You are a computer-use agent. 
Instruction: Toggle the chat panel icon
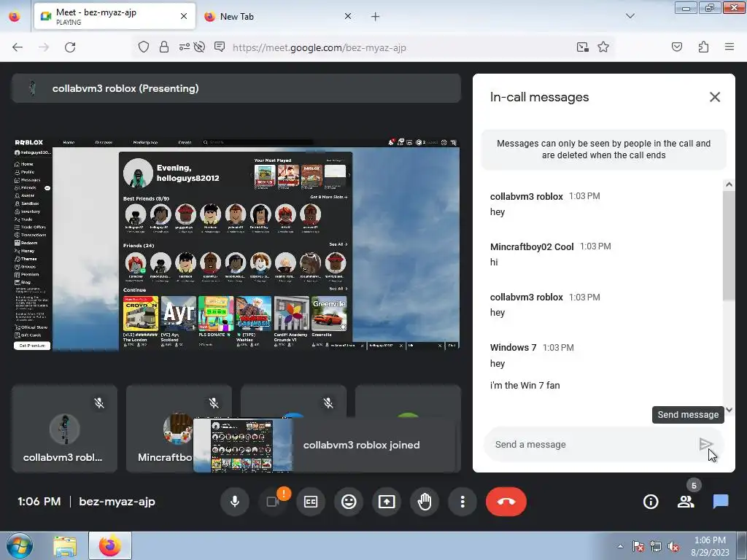coord(720,502)
